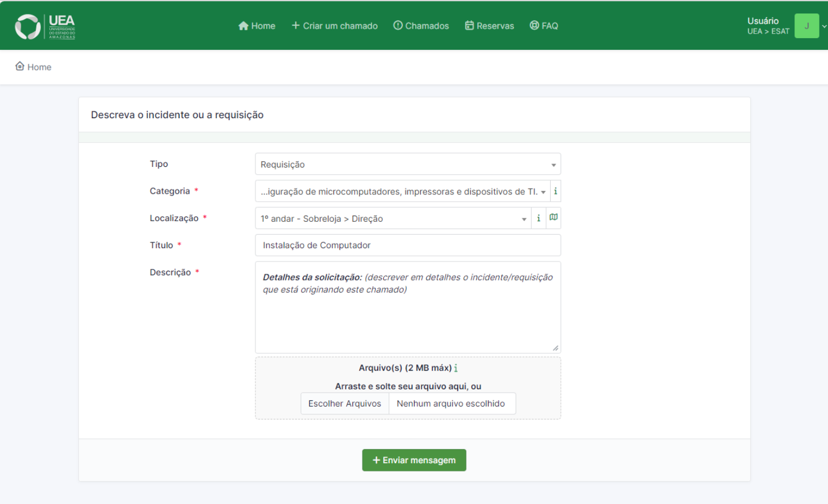
Task: Open the Tipo dropdown
Action: (x=407, y=165)
